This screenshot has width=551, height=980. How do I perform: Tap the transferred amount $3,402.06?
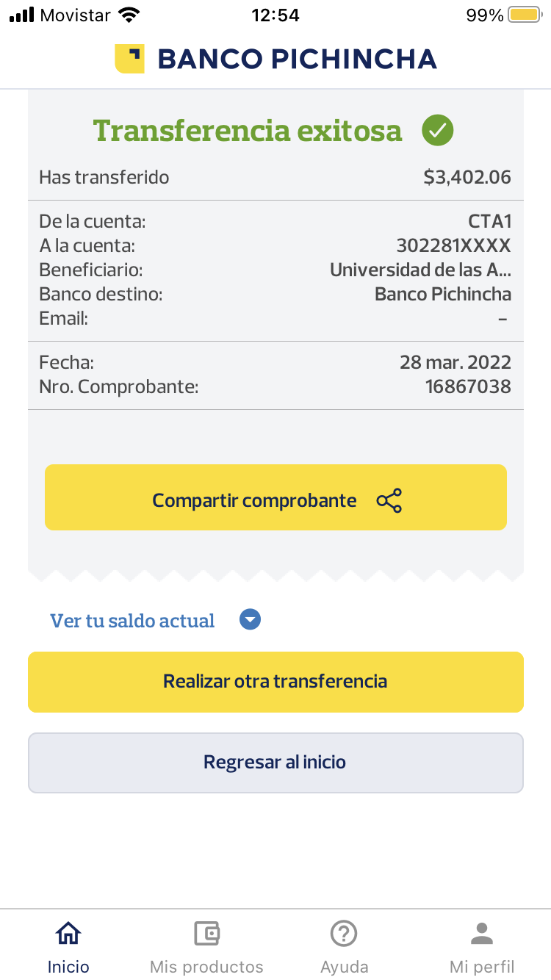[x=467, y=177]
